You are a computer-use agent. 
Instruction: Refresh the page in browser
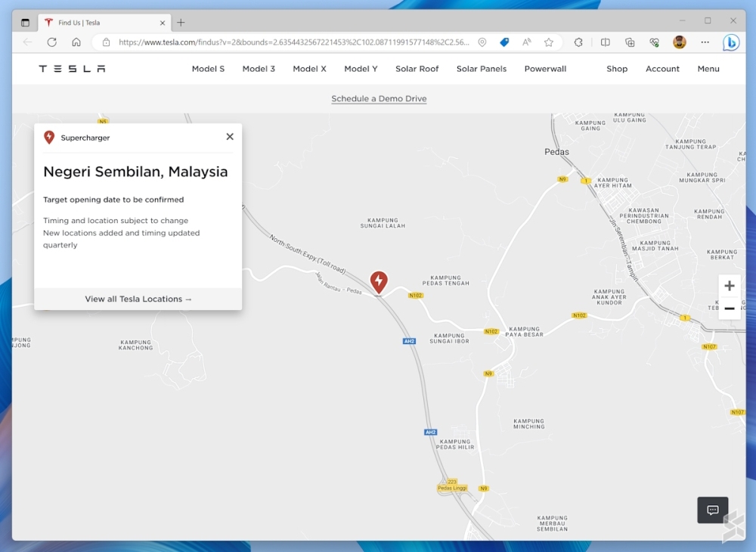coord(52,42)
